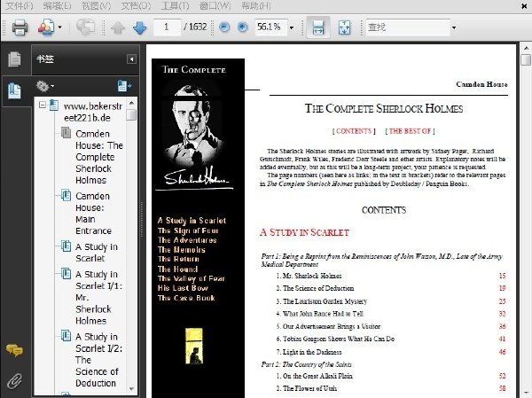Zoom in with the plus button
Viewport: 532px width, 398px height.
242,27
